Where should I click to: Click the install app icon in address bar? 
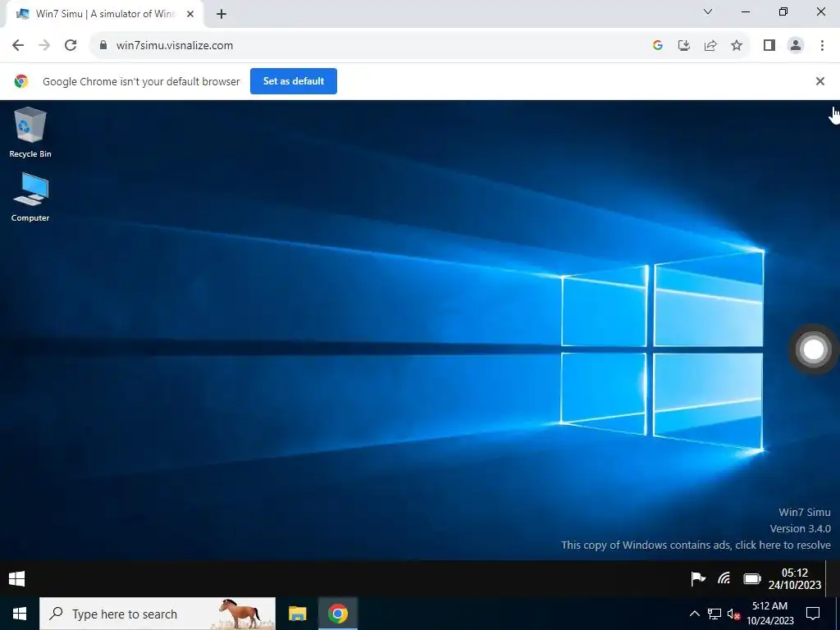coord(684,45)
